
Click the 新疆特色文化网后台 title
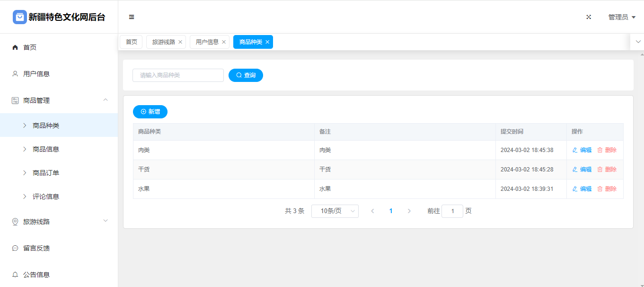click(67, 17)
